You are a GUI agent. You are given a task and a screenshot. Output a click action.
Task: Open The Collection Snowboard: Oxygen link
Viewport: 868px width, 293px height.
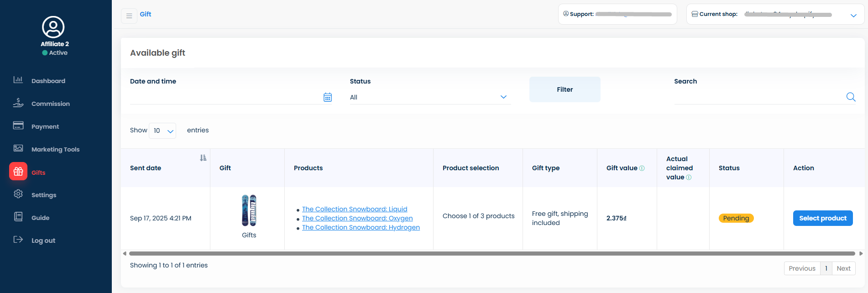pos(357,218)
